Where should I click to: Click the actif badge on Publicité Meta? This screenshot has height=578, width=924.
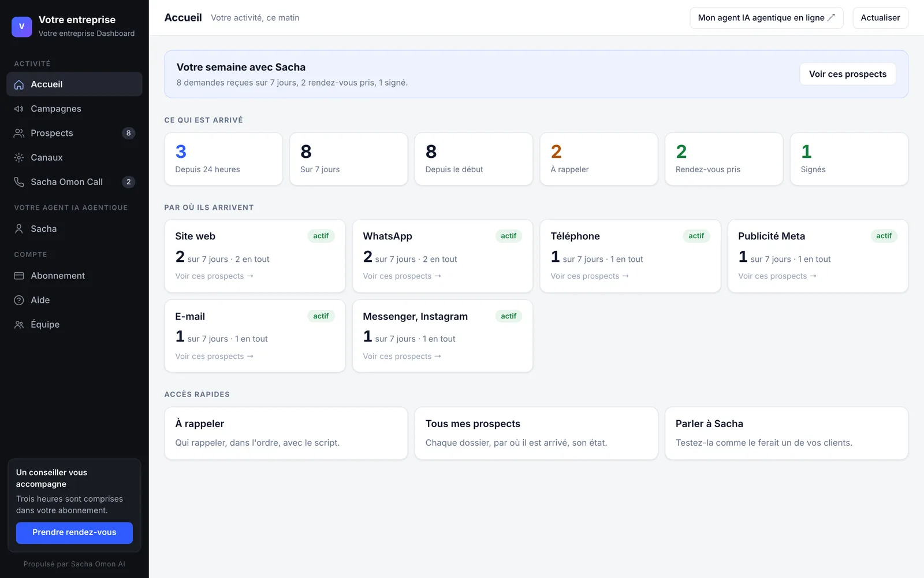pos(884,236)
